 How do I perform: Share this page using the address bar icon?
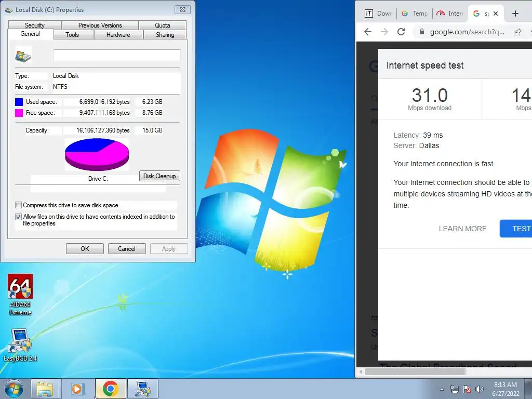(517, 32)
